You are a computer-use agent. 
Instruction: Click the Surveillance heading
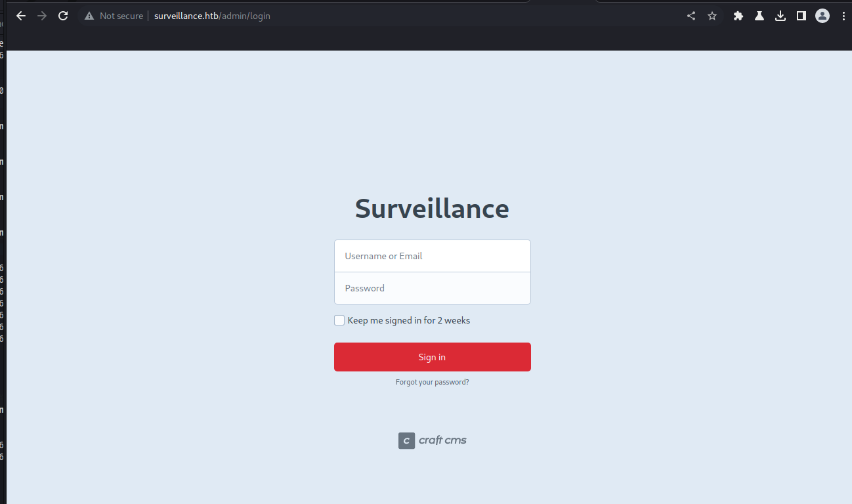[x=432, y=209]
